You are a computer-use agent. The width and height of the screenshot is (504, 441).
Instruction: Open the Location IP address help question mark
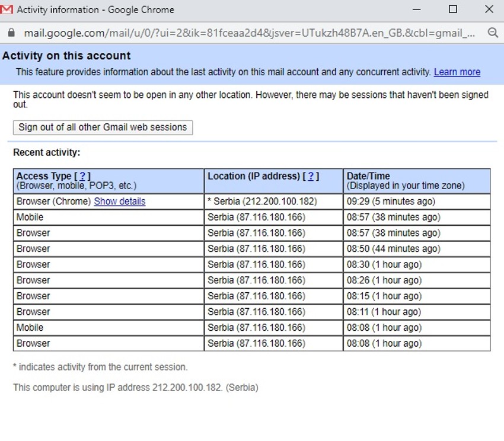pos(311,176)
